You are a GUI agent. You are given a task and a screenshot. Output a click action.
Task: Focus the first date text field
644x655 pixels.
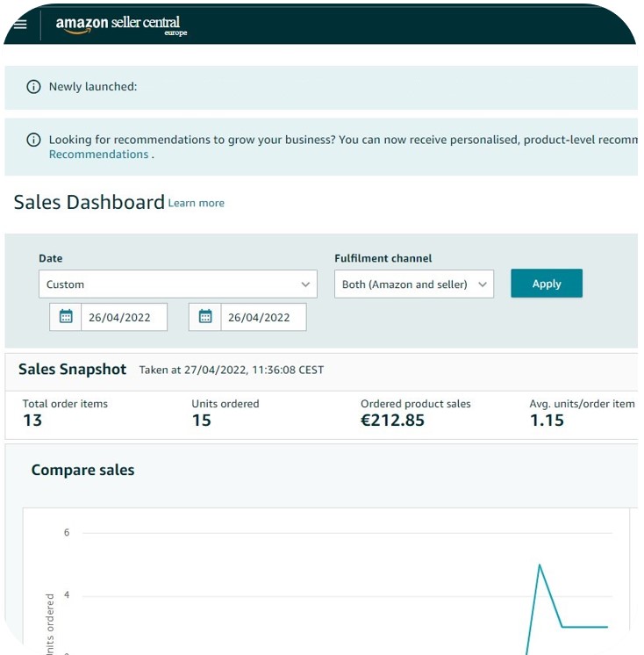pyautogui.click(x=124, y=317)
